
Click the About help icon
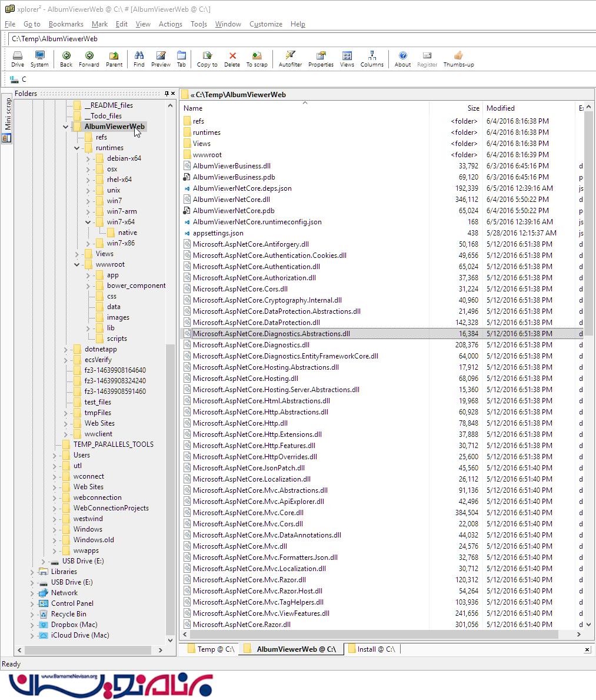click(x=402, y=58)
